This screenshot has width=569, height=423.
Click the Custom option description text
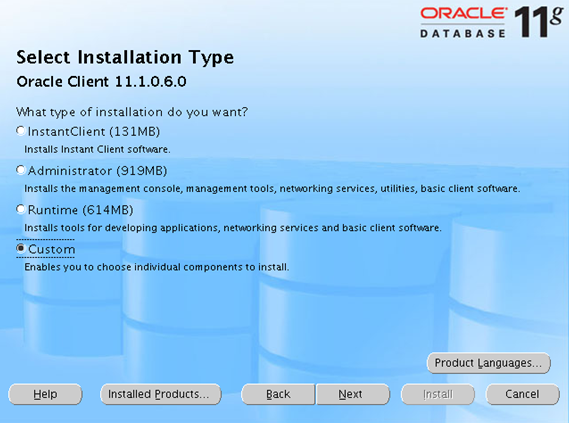pos(157,267)
